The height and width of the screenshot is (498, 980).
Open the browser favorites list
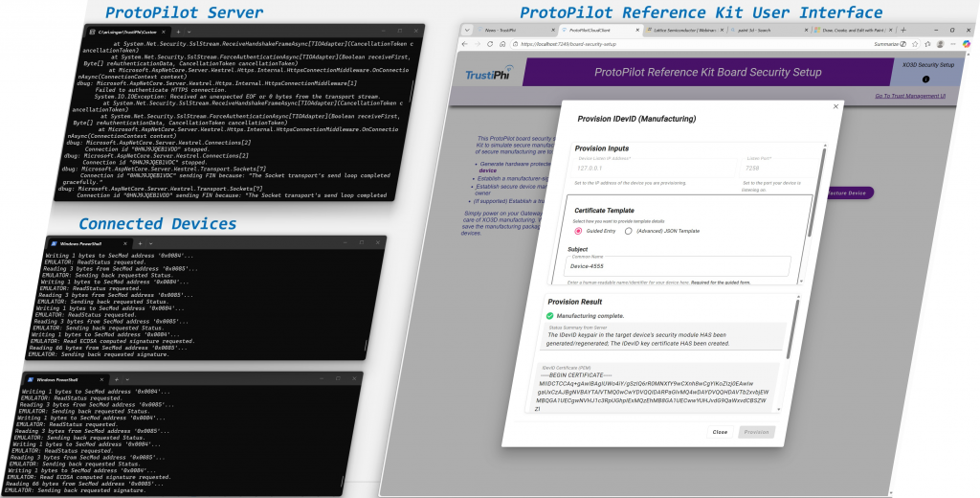coord(927,44)
